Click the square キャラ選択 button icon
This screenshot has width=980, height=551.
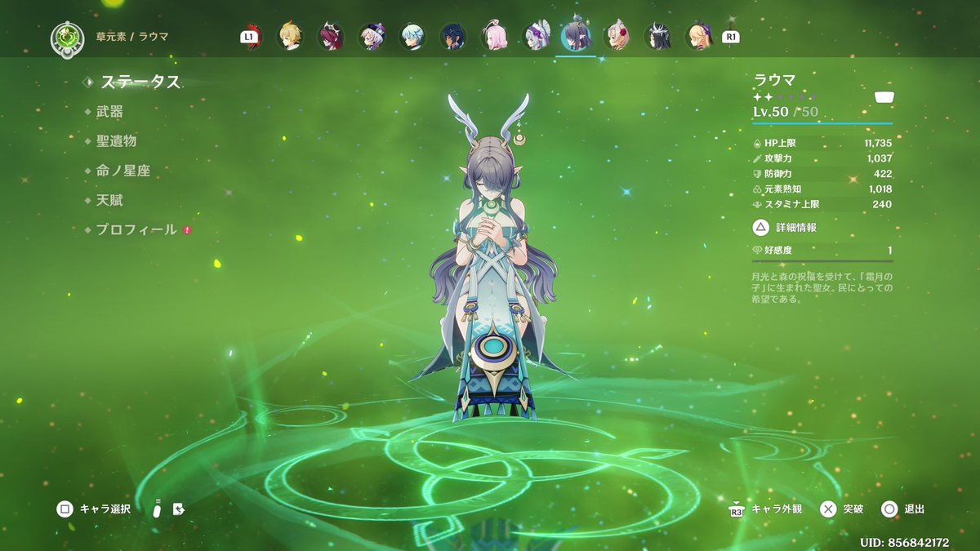click(x=65, y=509)
